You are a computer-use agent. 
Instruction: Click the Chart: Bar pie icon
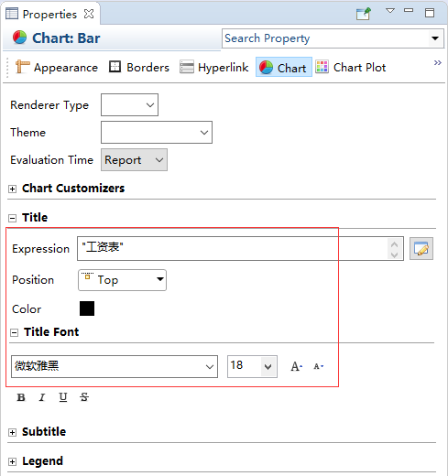tap(19, 38)
